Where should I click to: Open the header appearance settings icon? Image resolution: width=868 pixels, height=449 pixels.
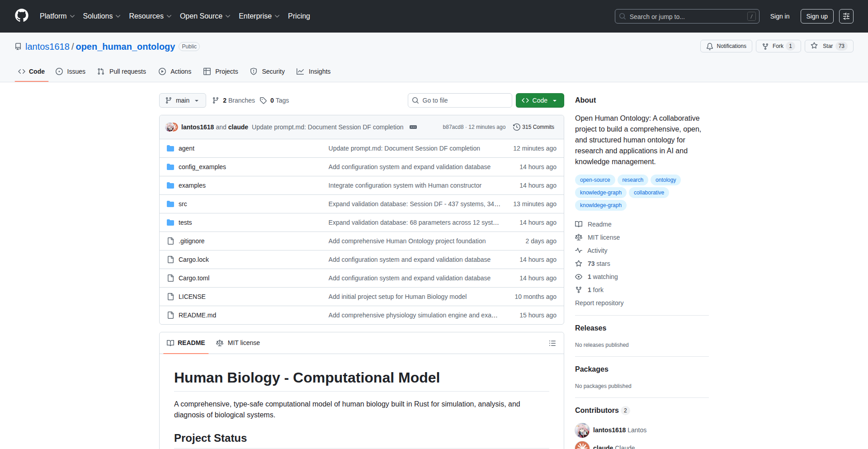[846, 16]
